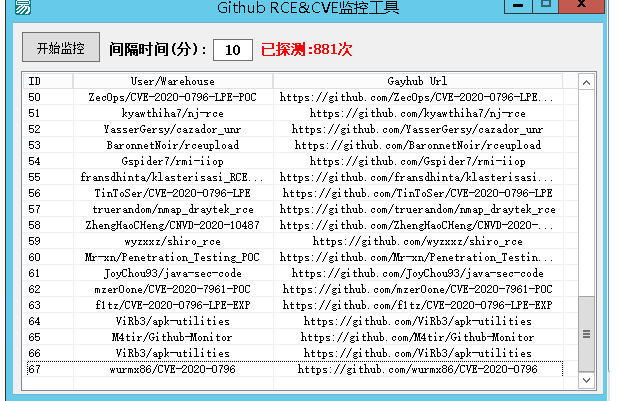
Task: Select row JoyChou93/java-sec-code
Action: [293, 273]
